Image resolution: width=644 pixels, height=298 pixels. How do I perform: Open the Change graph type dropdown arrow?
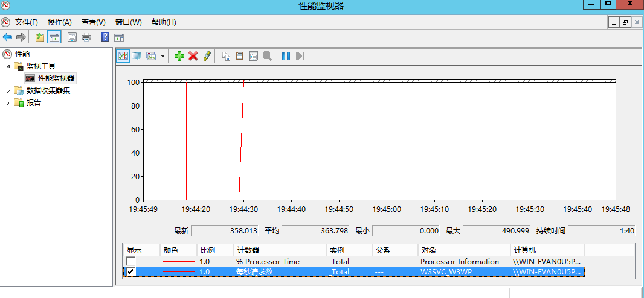(x=163, y=56)
